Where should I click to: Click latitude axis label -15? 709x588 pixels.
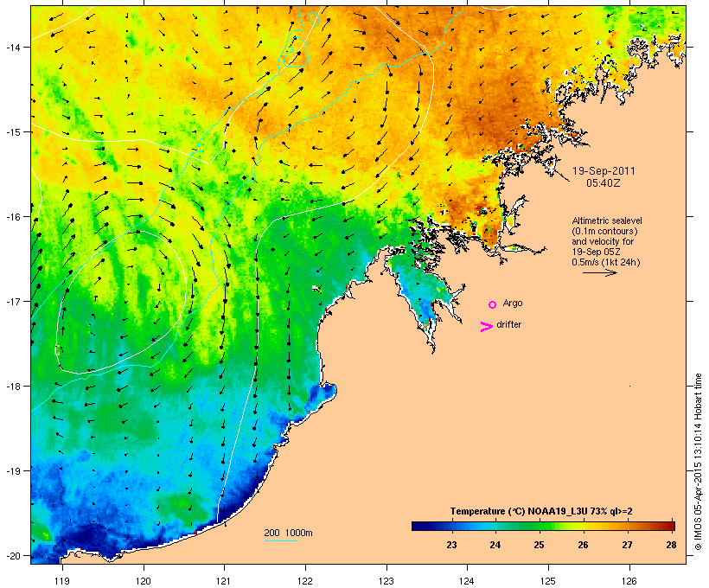tap(13, 132)
